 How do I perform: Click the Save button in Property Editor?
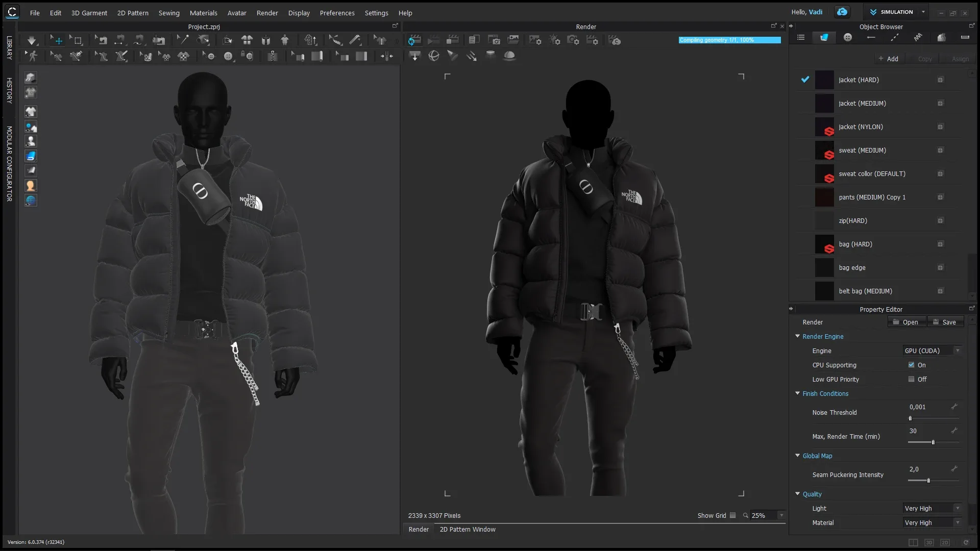click(x=946, y=322)
